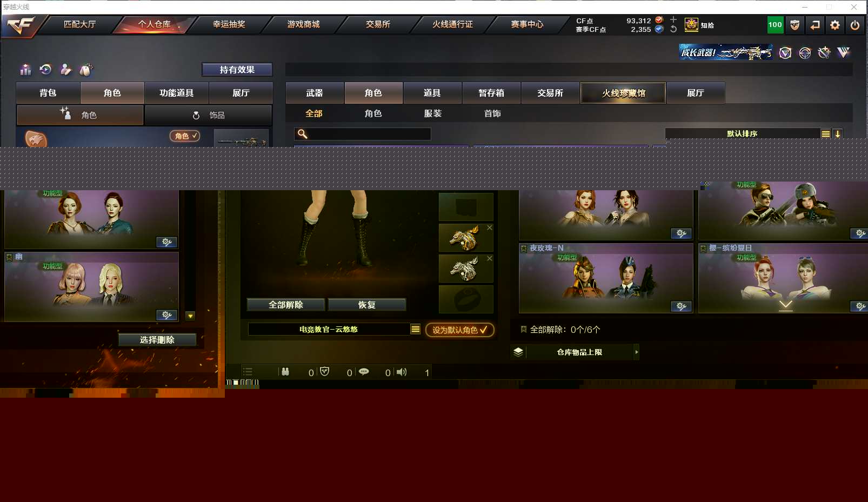Open the 默认排序 list dropdown

click(x=826, y=133)
